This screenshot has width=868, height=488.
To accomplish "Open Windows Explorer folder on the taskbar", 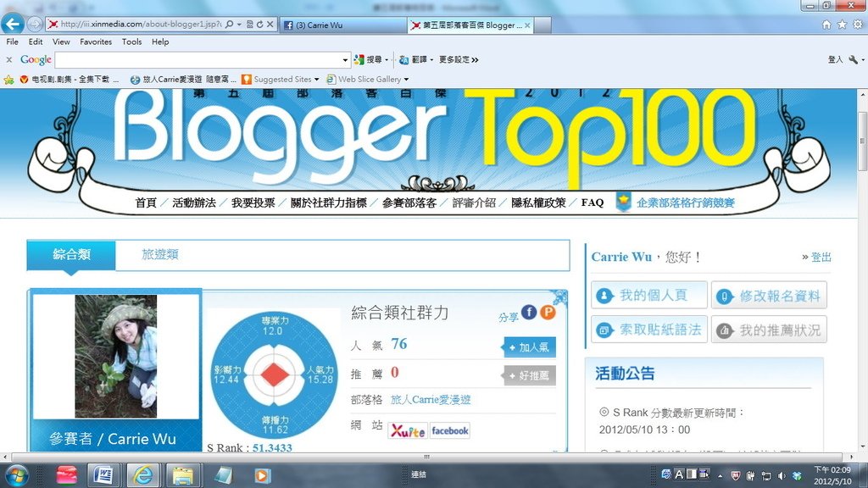I will tap(183, 475).
